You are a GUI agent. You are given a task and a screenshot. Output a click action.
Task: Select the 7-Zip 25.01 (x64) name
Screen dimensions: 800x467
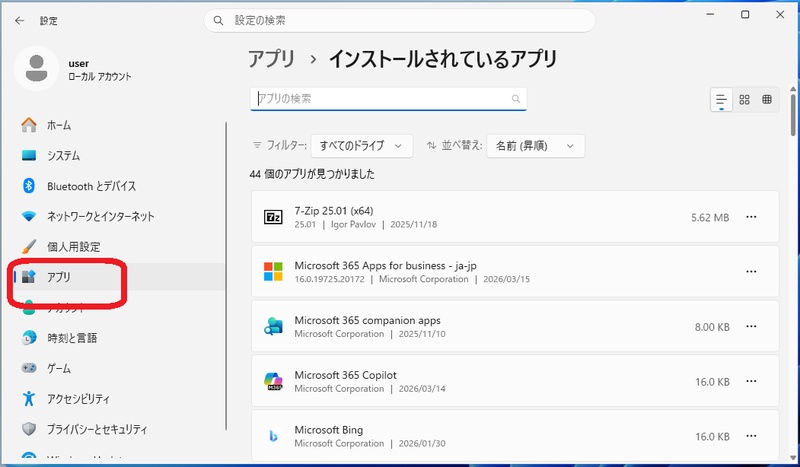coord(334,211)
